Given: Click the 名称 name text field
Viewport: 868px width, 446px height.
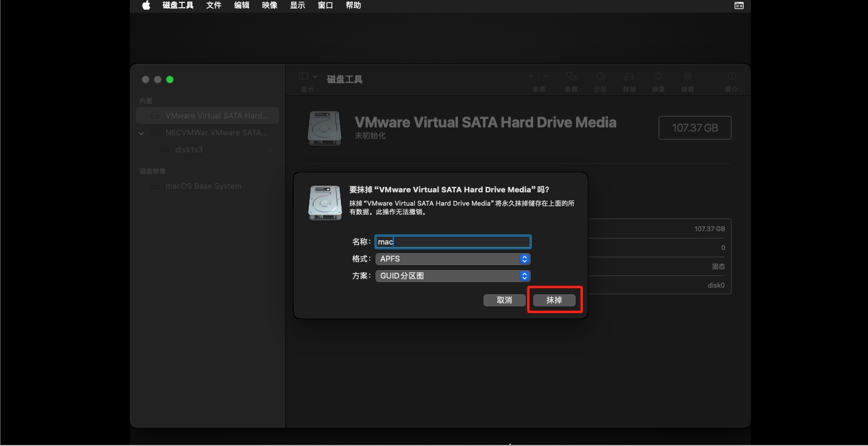Looking at the screenshot, I should point(453,242).
